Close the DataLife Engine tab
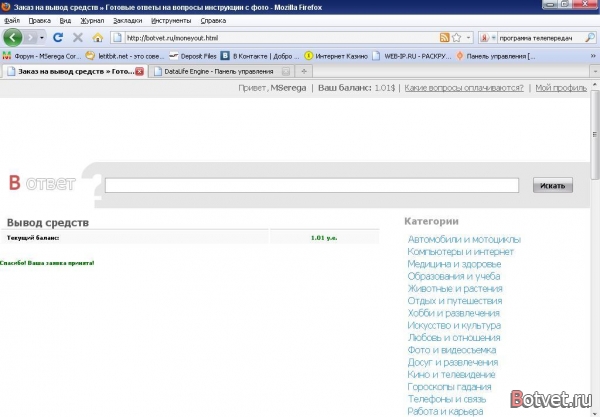Image resolution: width=600 pixels, height=417 pixels. point(285,71)
